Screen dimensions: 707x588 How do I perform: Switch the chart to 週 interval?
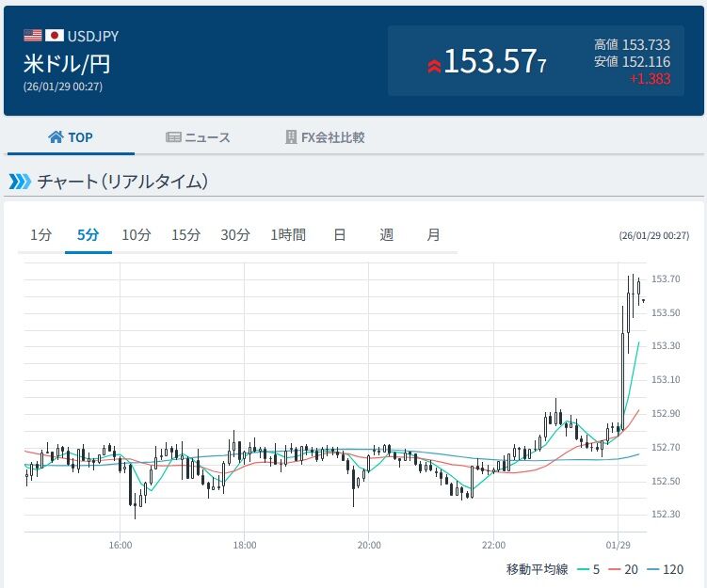pyautogui.click(x=386, y=235)
